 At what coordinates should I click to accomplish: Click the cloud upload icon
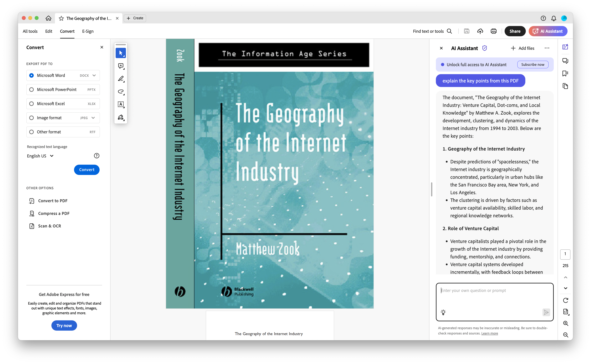click(480, 31)
